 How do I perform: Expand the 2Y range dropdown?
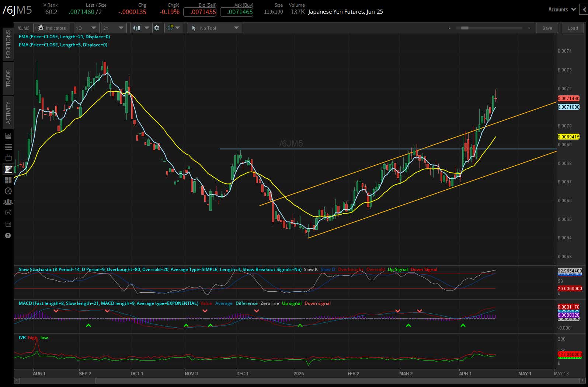coord(114,28)
